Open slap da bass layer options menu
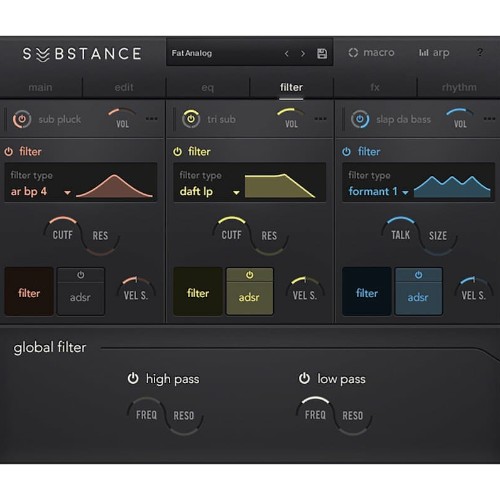 [489, 118]
